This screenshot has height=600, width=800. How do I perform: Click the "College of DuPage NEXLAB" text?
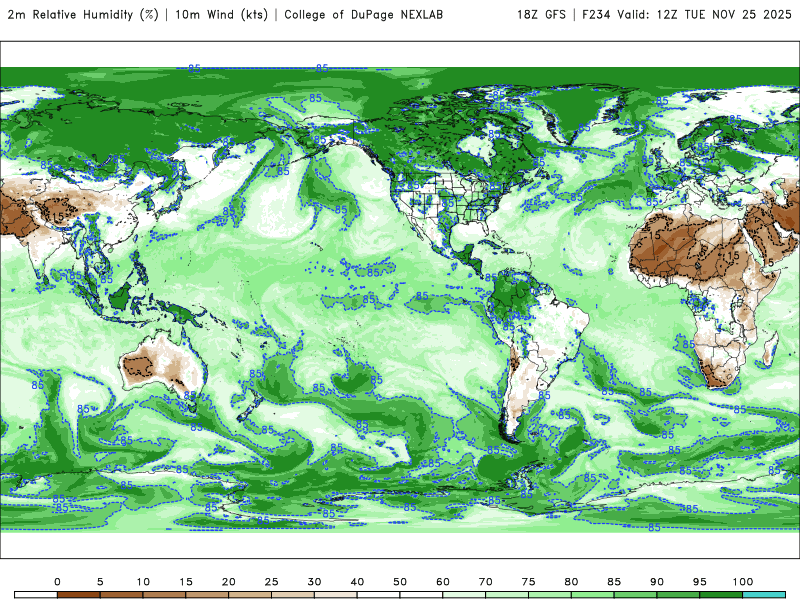363,14
